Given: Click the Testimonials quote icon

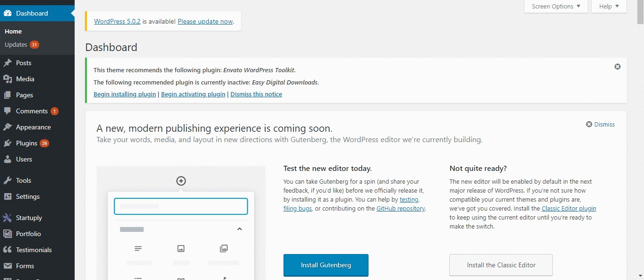Looking at the screenshot, I should [8, 250].
